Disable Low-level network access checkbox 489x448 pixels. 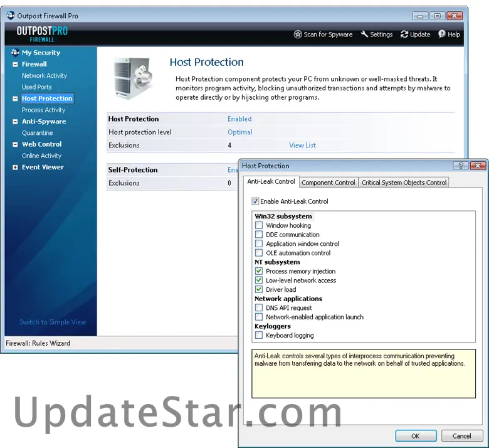click(259, 280)
